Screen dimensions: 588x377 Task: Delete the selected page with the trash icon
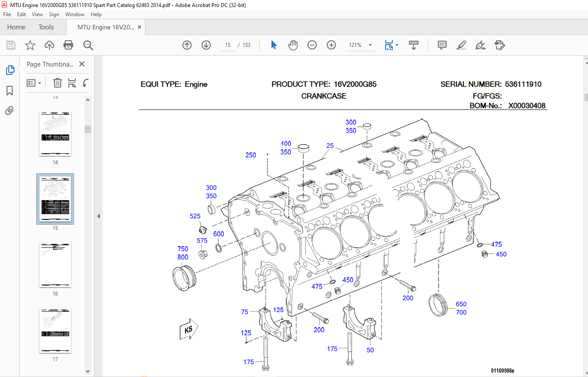click(x=57, y=83)
